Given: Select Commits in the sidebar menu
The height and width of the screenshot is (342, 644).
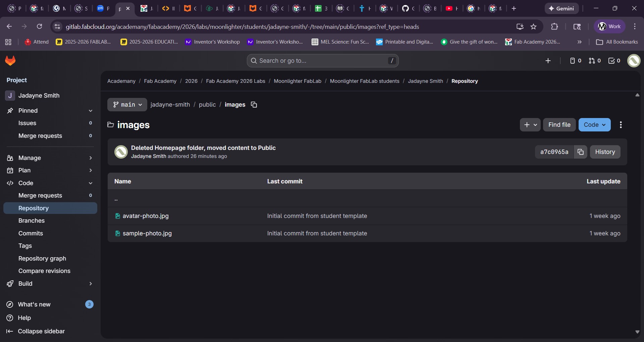Looking at the screenshot, I should click(x=31, y=233).
